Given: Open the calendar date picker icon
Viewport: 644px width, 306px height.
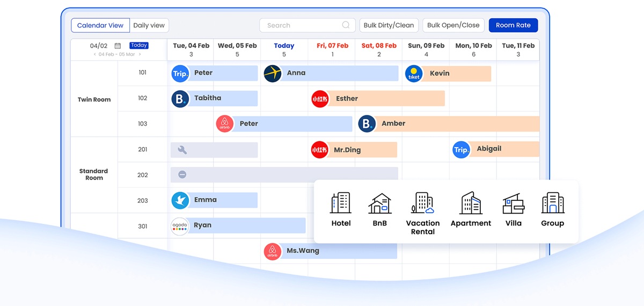Looking at the screenshot, I should click(118, 46).
